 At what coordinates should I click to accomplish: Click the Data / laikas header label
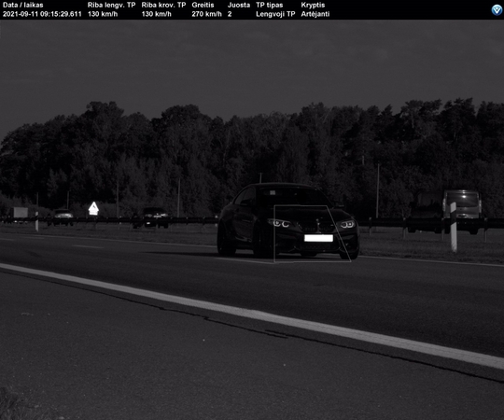click(x=22, y=6)
